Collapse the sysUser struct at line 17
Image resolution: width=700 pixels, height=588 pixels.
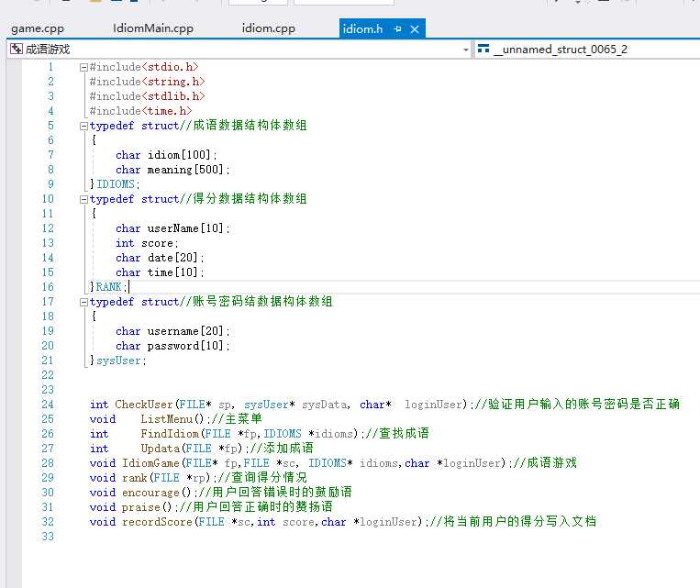click(83, 303)
